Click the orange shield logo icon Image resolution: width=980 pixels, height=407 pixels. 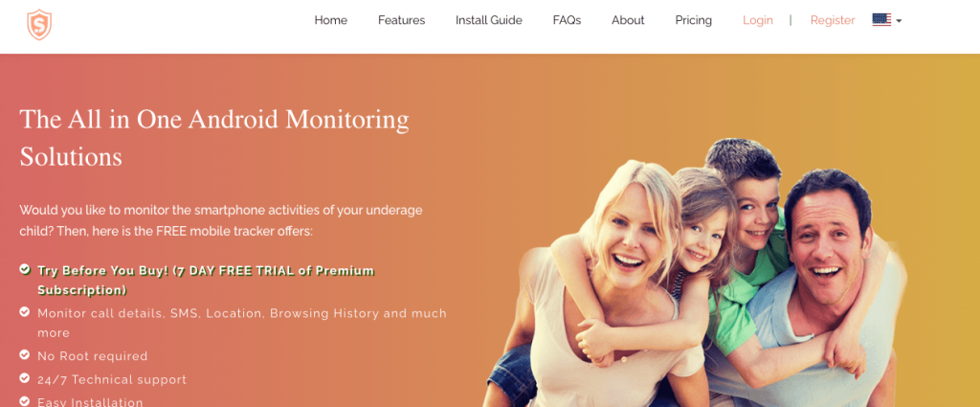tap(39, 25)
